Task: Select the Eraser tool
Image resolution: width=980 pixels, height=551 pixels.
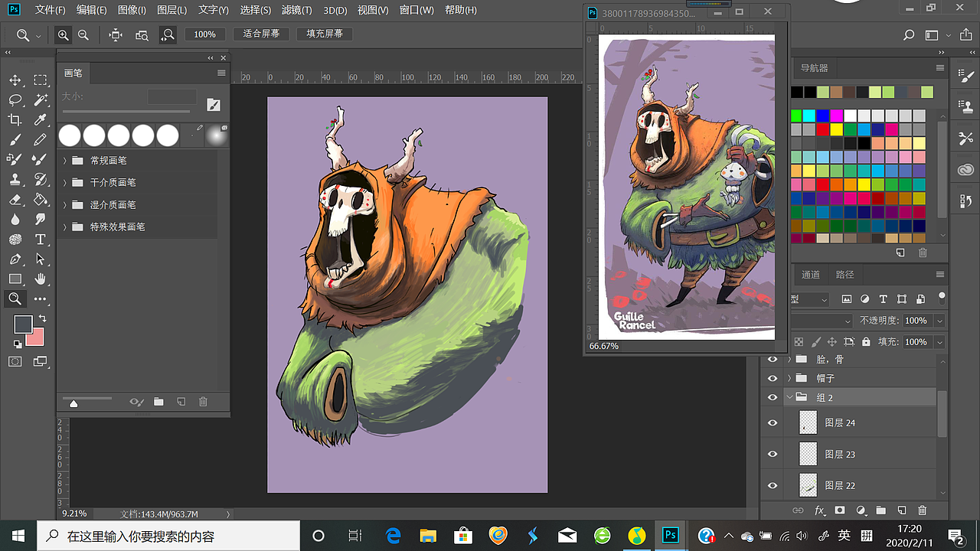Action: pyautogui.click(x=15, y=200)
